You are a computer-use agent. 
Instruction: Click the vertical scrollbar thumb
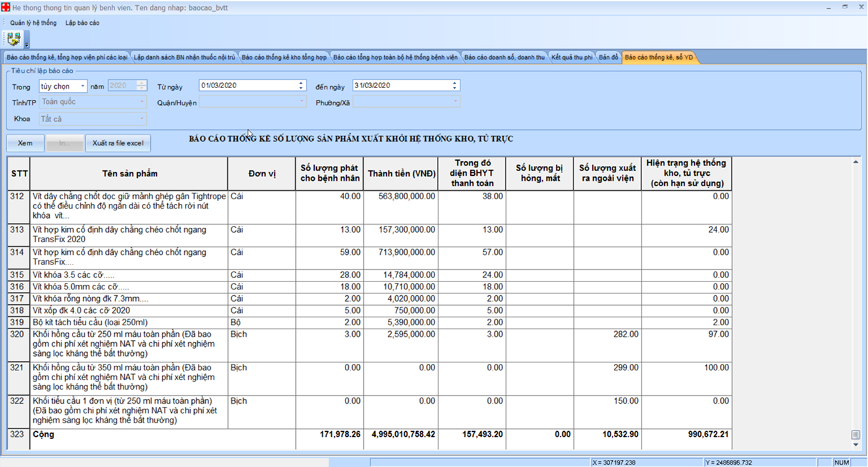click(856, 435)
